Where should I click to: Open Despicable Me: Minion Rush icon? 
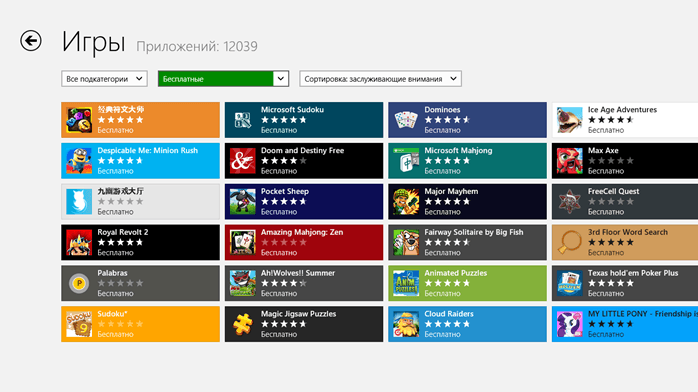point(79,161)
